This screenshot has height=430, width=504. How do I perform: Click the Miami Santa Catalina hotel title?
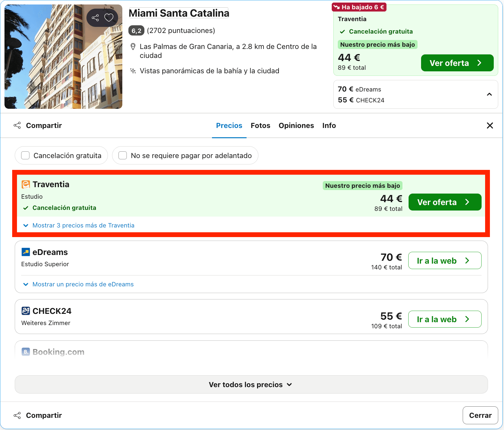[179, 13]
